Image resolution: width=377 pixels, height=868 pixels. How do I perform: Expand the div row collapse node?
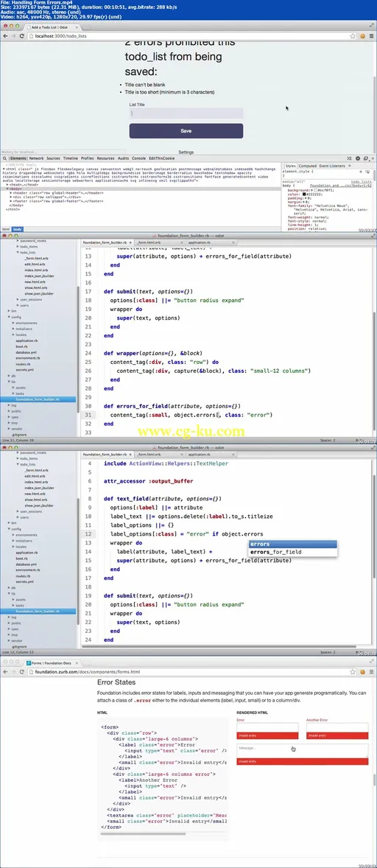(9, 197)
